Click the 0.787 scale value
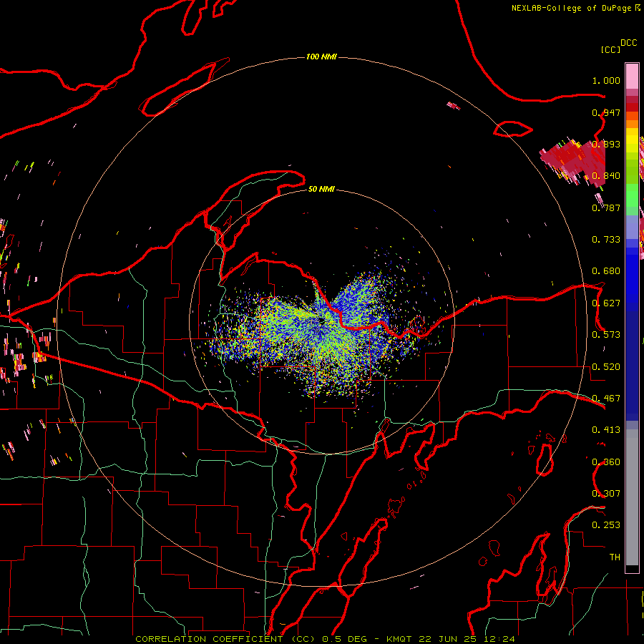Image resolution: width=644 pixels, height=644 pixels. [x=606, y=208]
